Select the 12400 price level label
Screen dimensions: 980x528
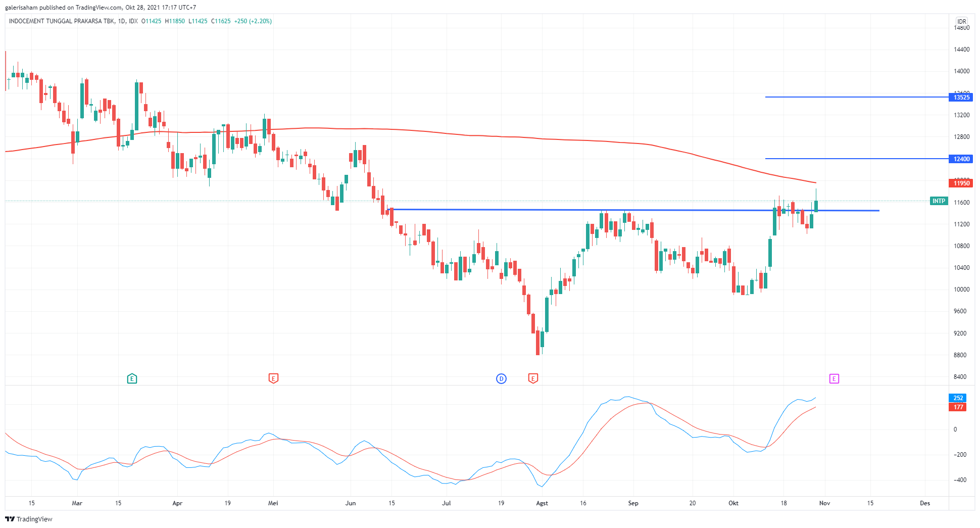961,159
